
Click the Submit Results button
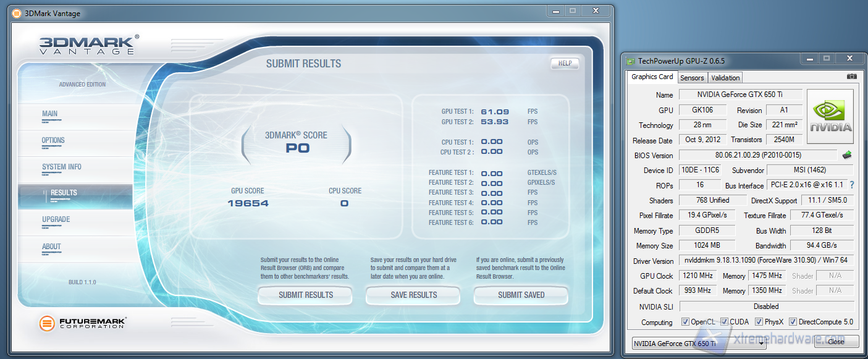click(305, 295)
